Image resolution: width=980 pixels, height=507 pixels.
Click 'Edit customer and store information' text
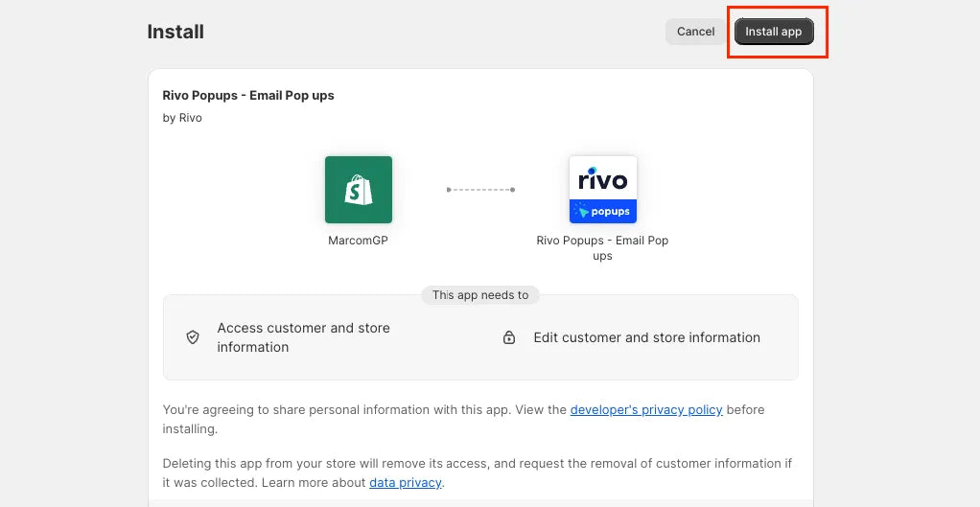click(x=647, y=337)
